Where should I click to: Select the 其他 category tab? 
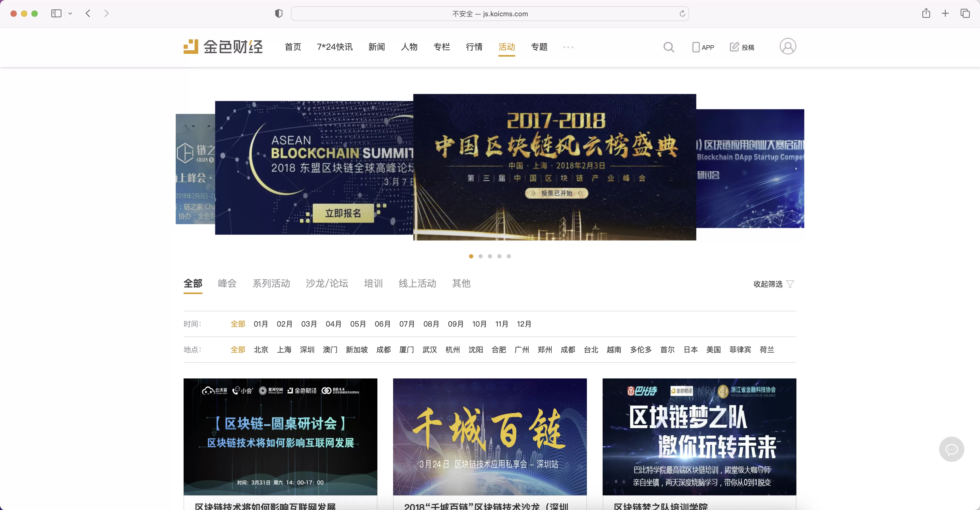point(461,283)
